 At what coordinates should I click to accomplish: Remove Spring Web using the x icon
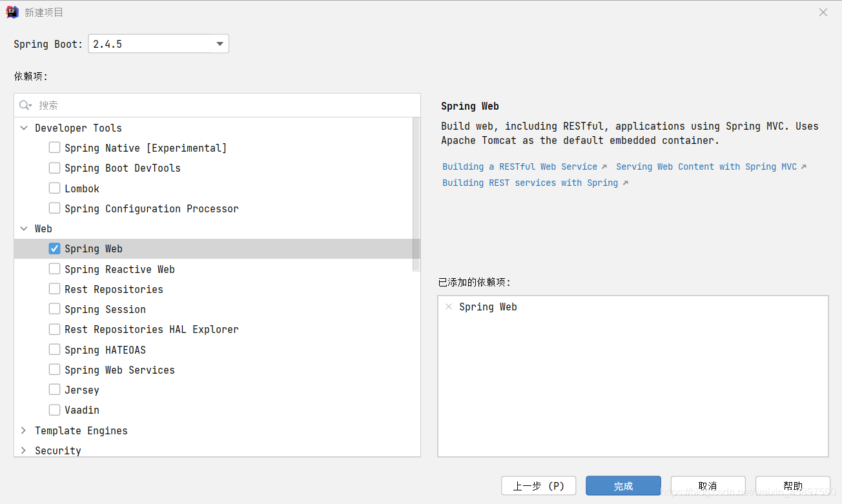[x=449, y=307]
